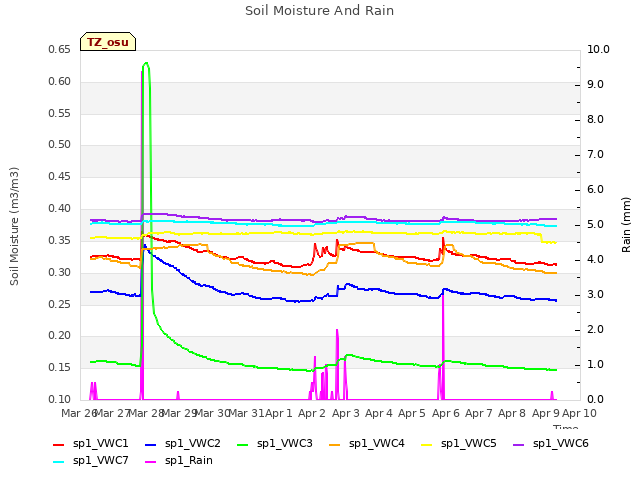Click the magenta sp1_Rain legend swatch
The width and height of the screenshot is (640, 480).
151,462
